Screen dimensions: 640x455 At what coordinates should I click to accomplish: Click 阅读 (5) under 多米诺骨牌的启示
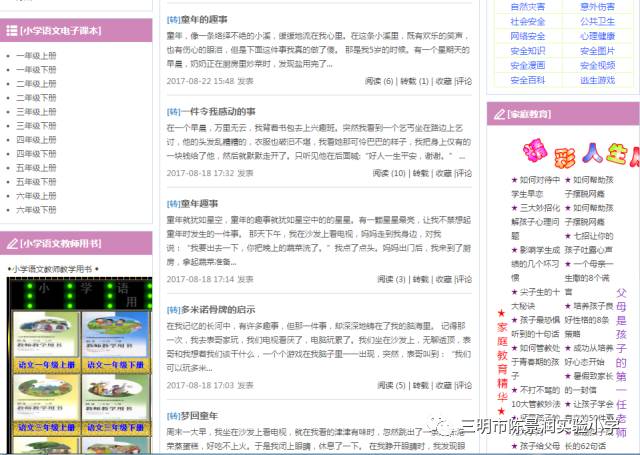click(391, 385)
